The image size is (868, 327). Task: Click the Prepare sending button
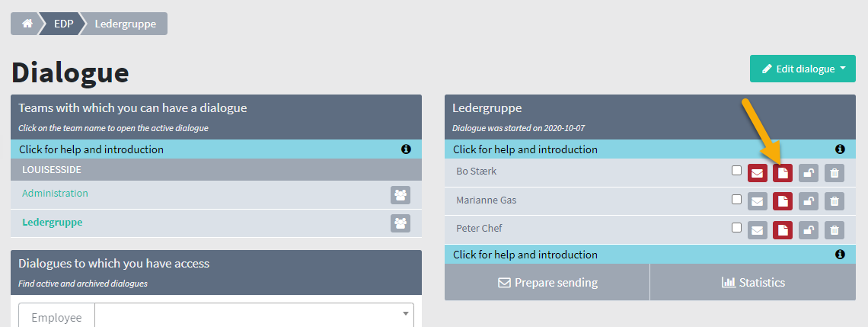[547, 283]
